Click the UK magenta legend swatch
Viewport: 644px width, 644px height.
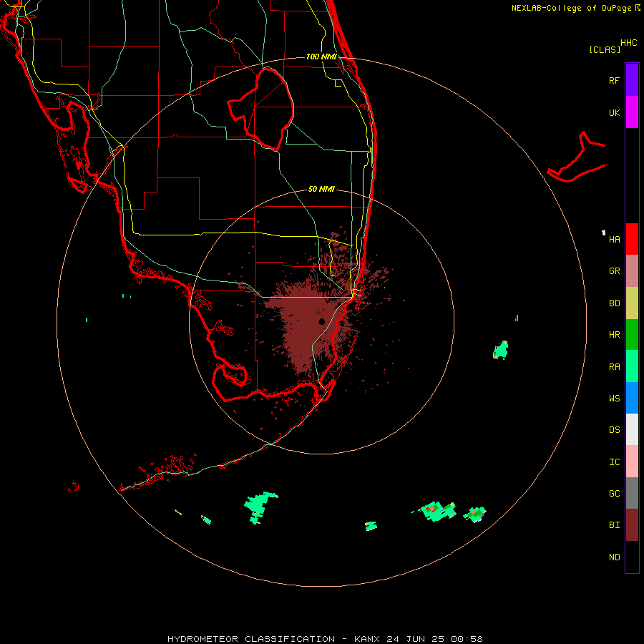632,112
